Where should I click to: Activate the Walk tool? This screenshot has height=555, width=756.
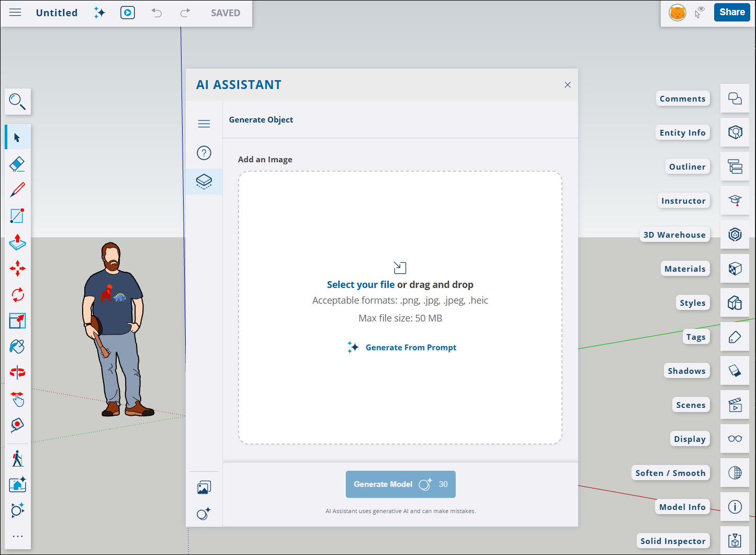(17, 458)
